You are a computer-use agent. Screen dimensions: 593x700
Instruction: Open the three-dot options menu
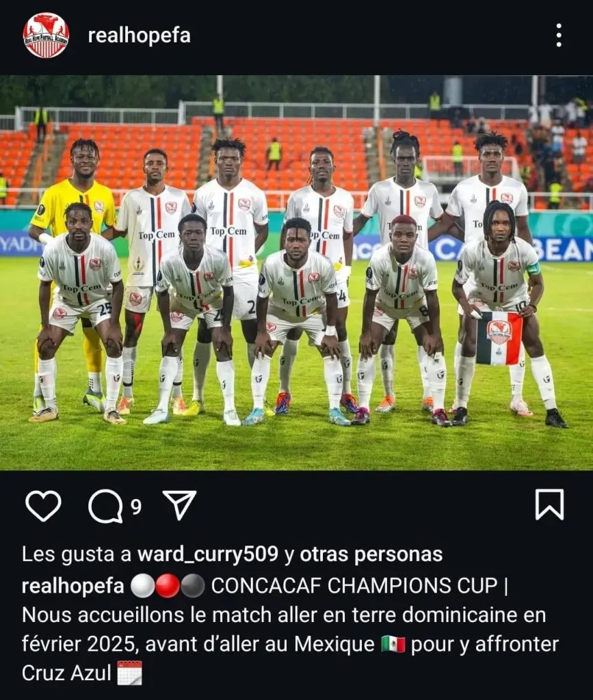[559, 35]
